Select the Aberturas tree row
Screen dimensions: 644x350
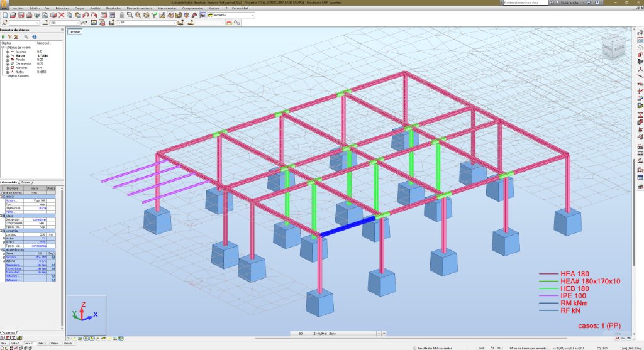click(22, 68)
